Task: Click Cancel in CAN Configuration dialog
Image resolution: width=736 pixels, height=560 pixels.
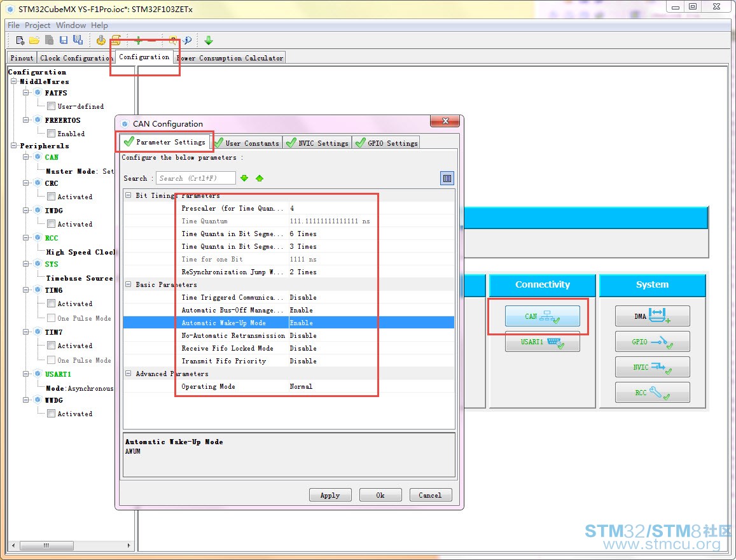Action: tap(431, 494)
